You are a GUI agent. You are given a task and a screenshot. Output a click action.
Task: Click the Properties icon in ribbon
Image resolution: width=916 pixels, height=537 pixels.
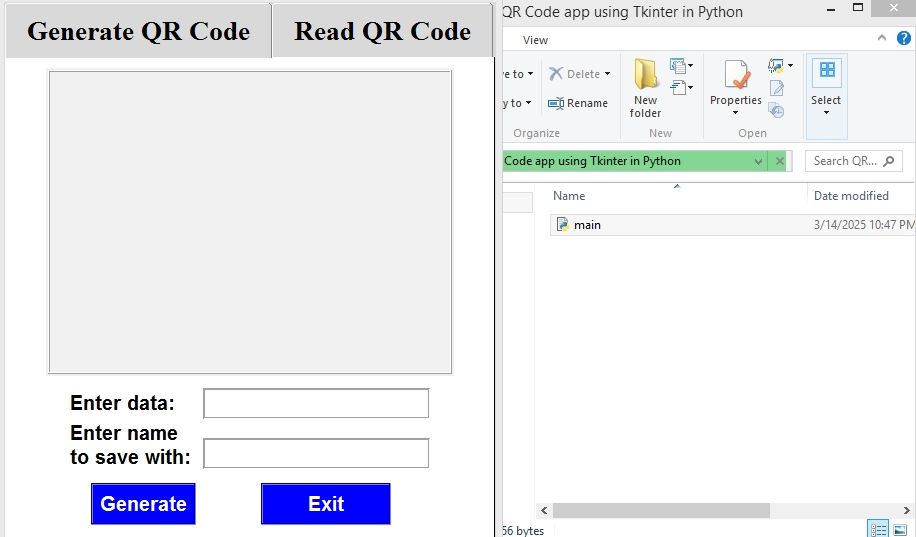point(735,75)
